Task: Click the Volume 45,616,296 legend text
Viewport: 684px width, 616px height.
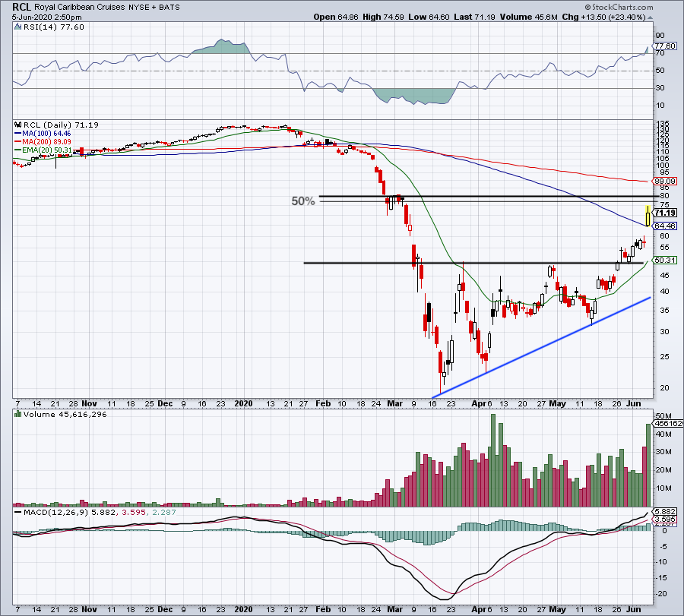Action: 65,414
